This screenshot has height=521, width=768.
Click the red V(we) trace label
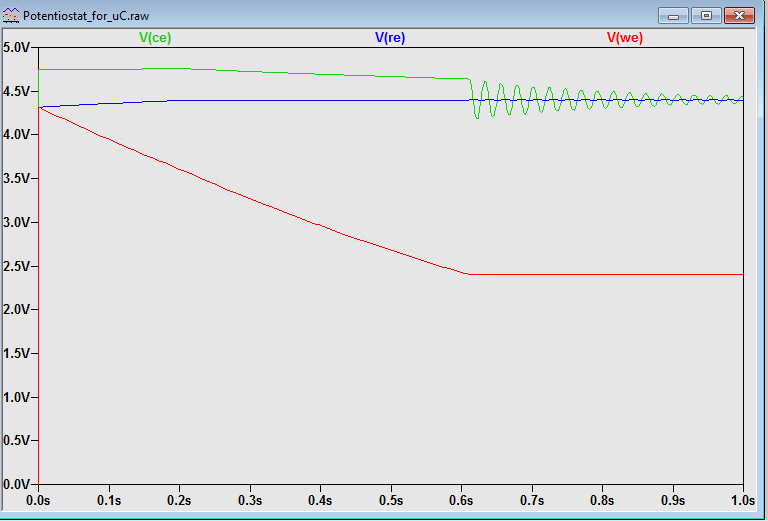coord(624,38)
